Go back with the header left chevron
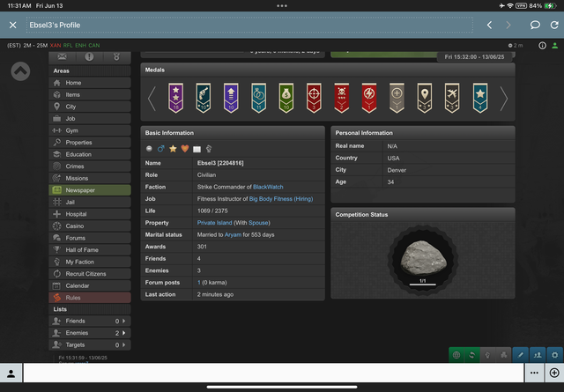Viewport: 564px width, 392px height. pyautogui.click(x=489, y=25)
